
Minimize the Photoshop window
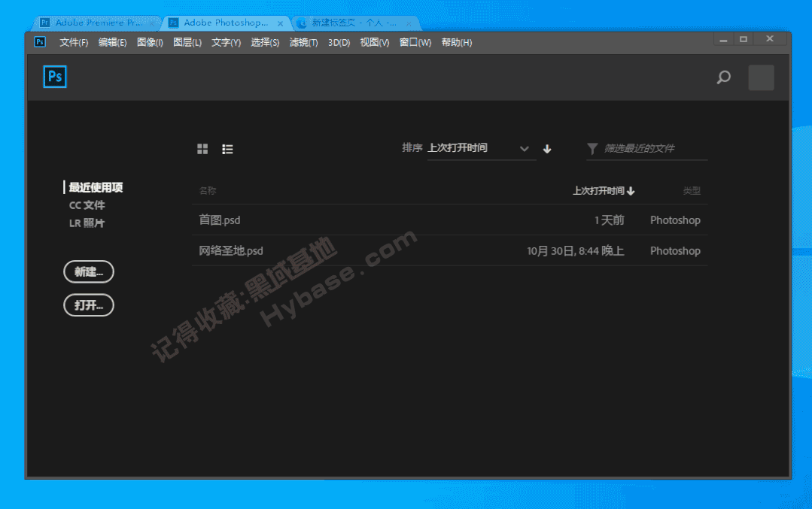(723, 39)
